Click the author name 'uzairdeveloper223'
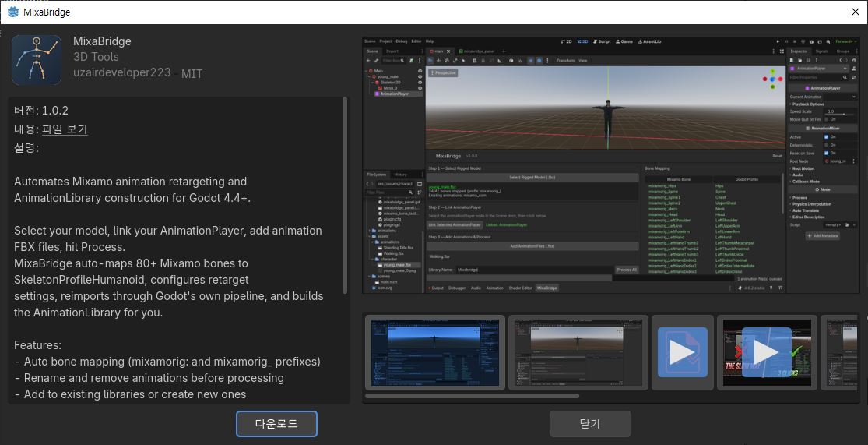 121,72
